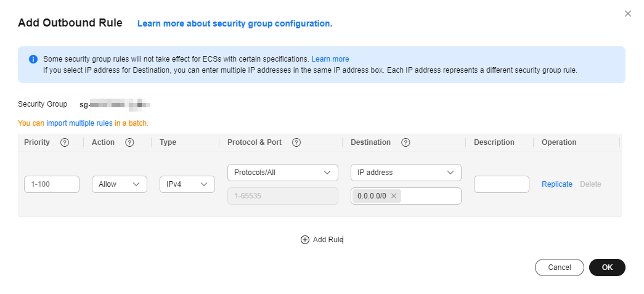Open Protocol & Port help tooltip icon
Viewport: 644px width, 294px height.
click(x=296, y=142)
